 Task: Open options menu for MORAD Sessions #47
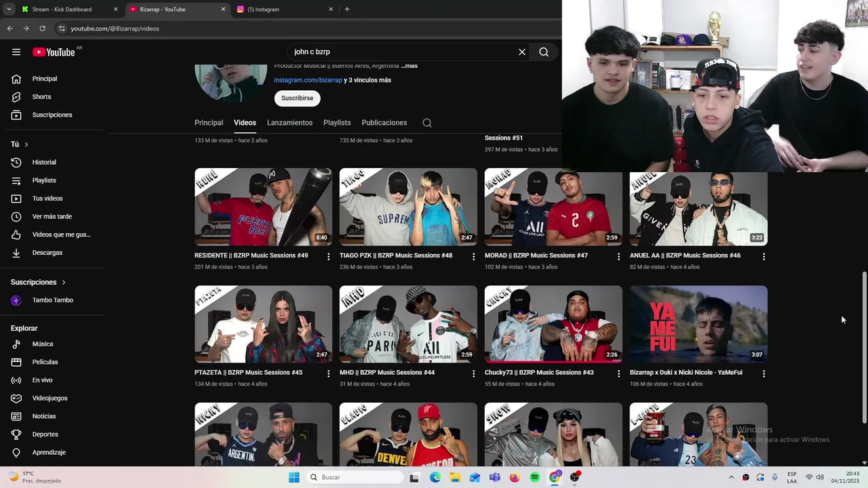pyautogui.click(x=618, y=257)
